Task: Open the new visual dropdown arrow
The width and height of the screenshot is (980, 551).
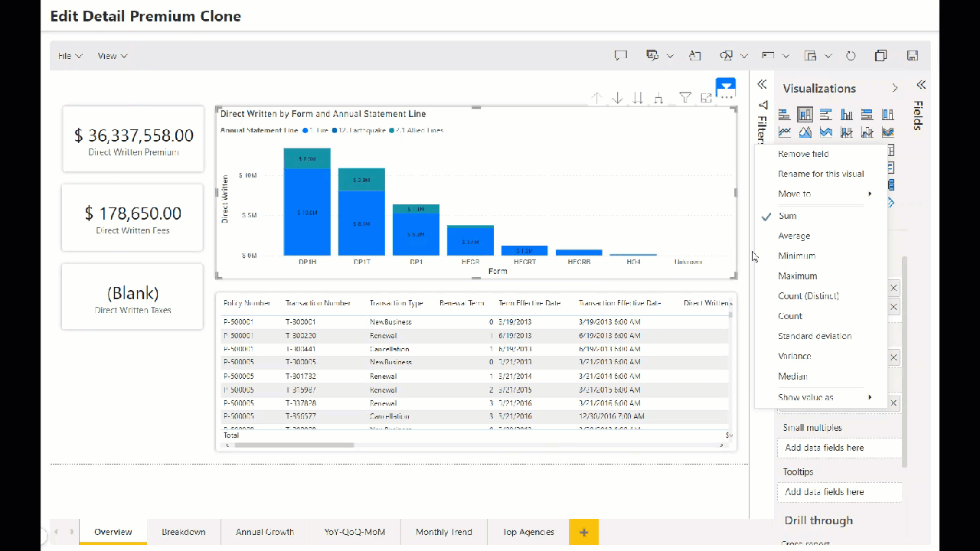Action: coord(828,56)
